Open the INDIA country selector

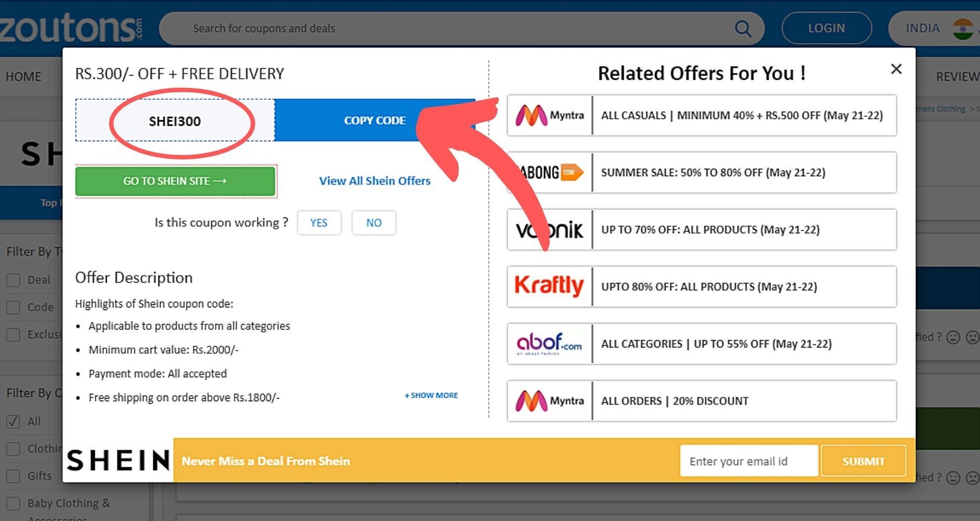click(934, 28)
